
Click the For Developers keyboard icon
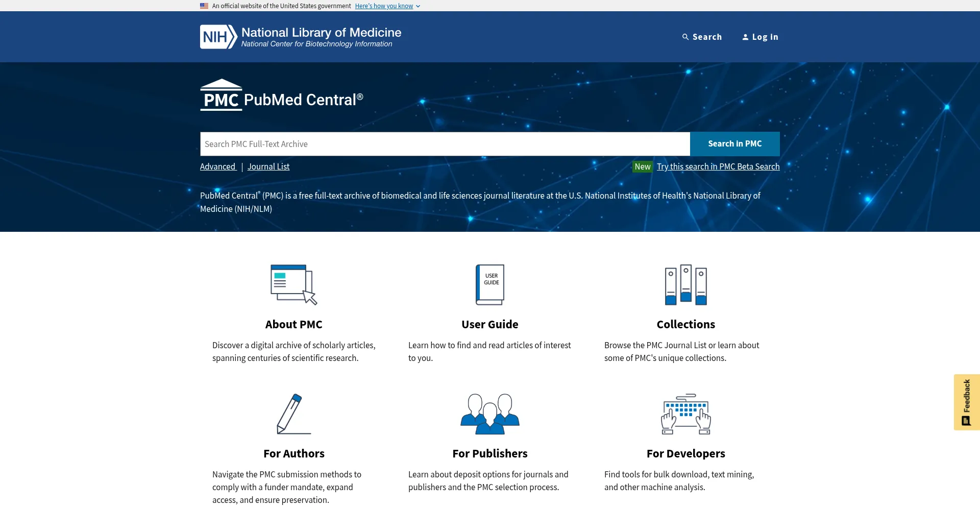pyautogui.click(x=685, y=414)
